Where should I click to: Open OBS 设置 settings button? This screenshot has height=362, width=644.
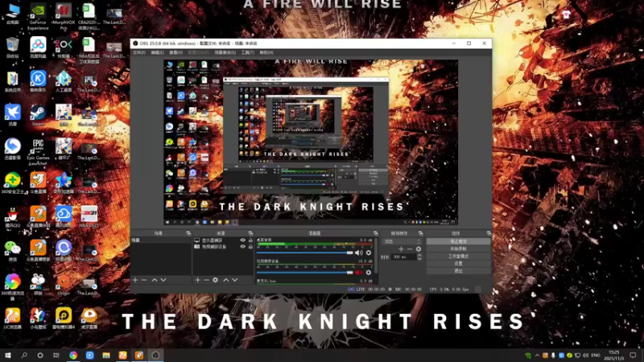tap(458, 264)
